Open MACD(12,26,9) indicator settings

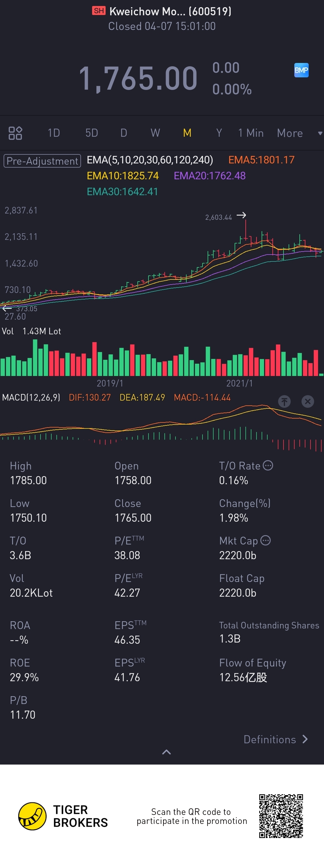point(31,398)
